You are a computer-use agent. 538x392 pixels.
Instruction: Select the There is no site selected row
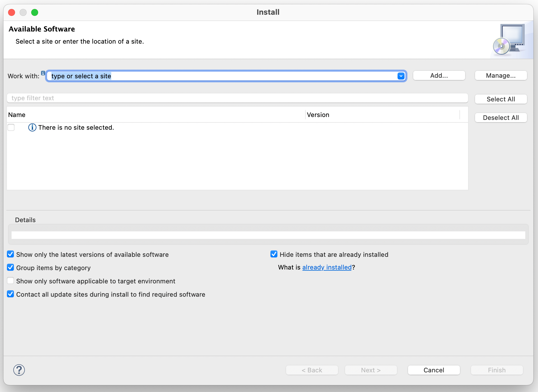point(237,127)
